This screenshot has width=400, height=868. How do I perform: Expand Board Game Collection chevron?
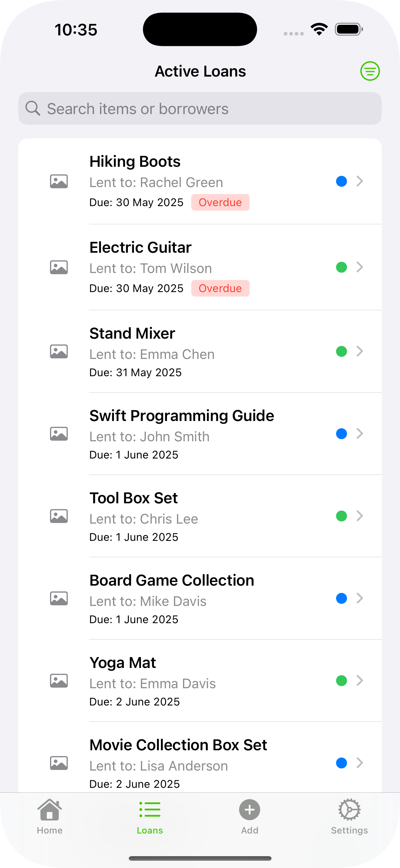359,598
